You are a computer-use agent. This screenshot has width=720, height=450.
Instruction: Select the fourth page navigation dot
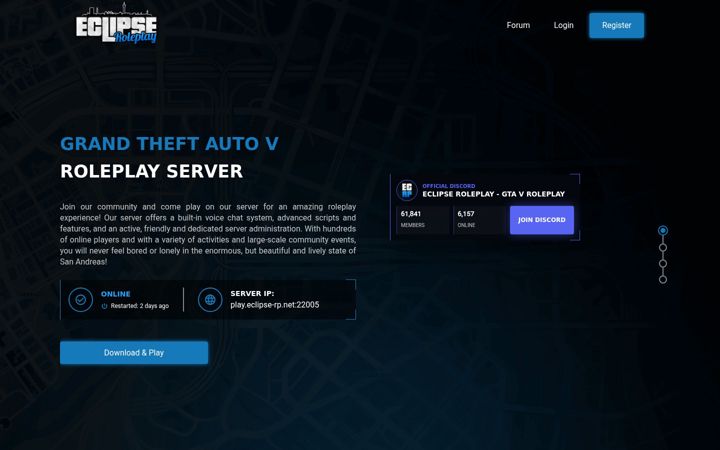tap(663, 279)
